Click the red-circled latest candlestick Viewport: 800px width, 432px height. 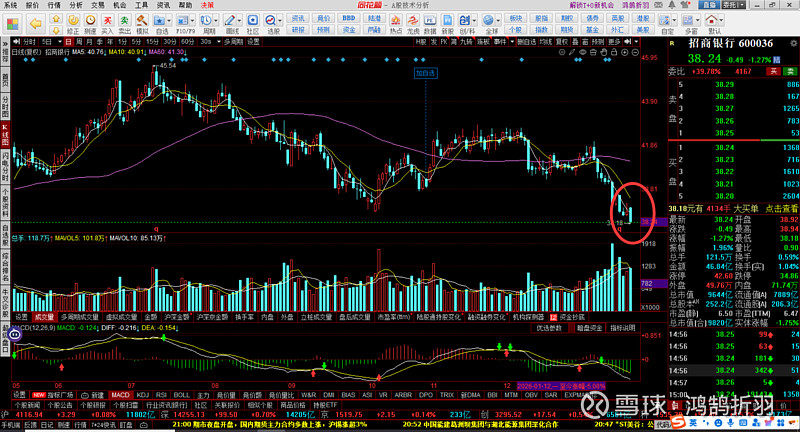click(x=630, y=213)
